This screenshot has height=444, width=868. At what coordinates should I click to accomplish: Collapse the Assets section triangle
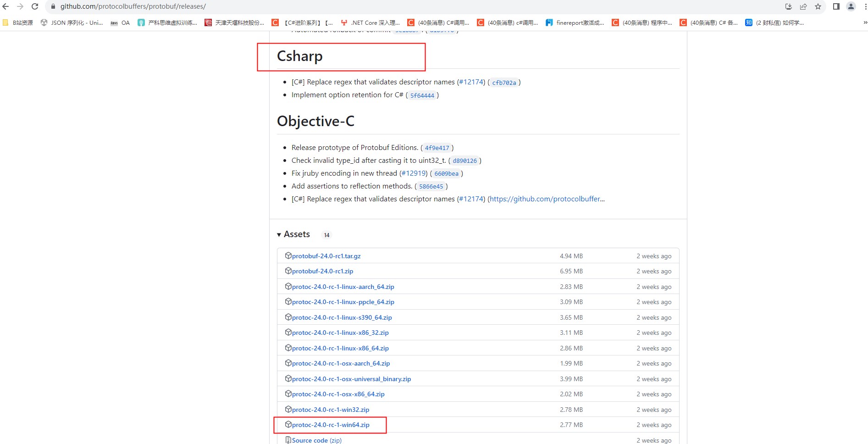pyautogui.click(x=279, y=235)
